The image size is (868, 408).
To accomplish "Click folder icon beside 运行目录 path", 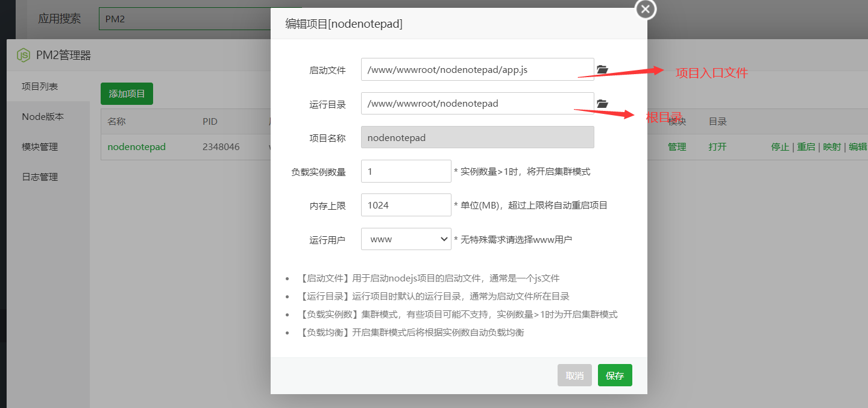I will (x=602, y=104).
